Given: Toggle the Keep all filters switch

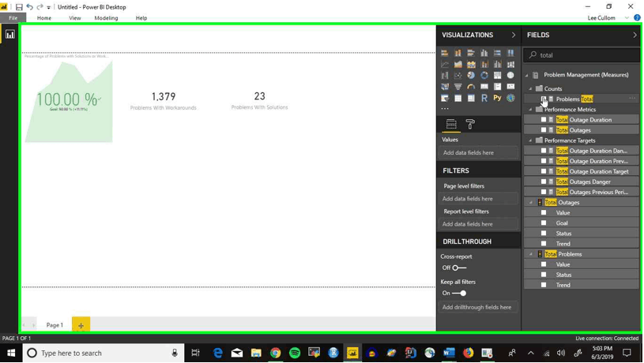Looking at the screenshot, I should (459, 294).
